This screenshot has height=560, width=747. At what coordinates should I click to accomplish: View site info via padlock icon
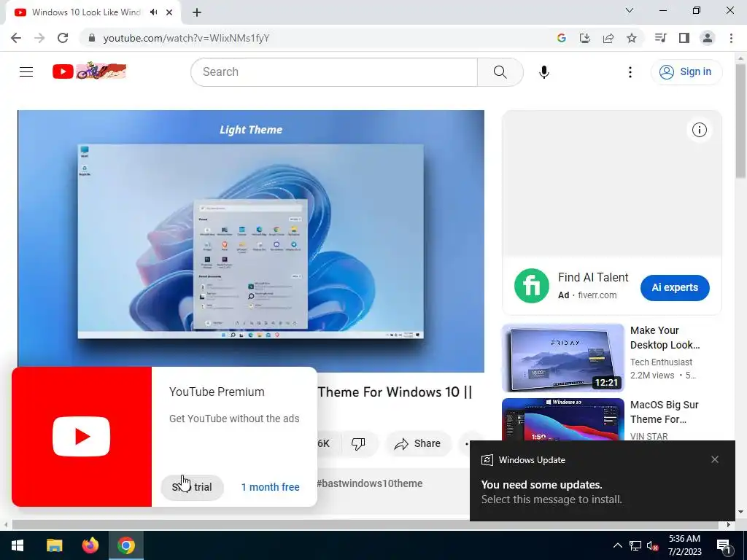click(x=92, y=38)
